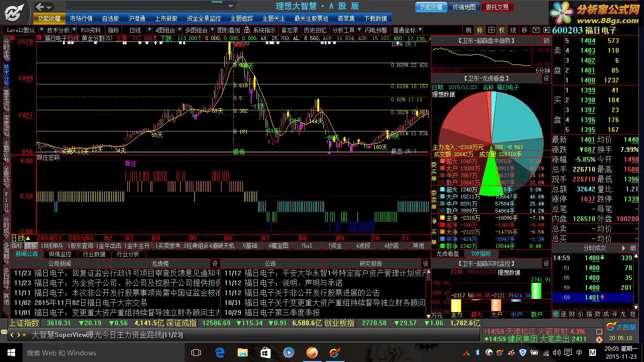
Task: Open dropdown arrow beside 普通坐标
Action: 420,30
